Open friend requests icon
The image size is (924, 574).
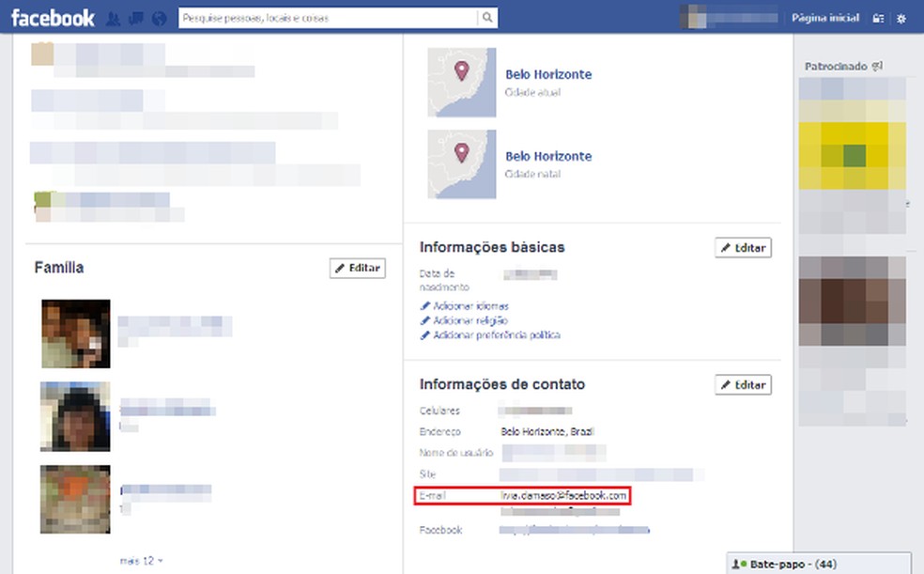tap(113, 18)
